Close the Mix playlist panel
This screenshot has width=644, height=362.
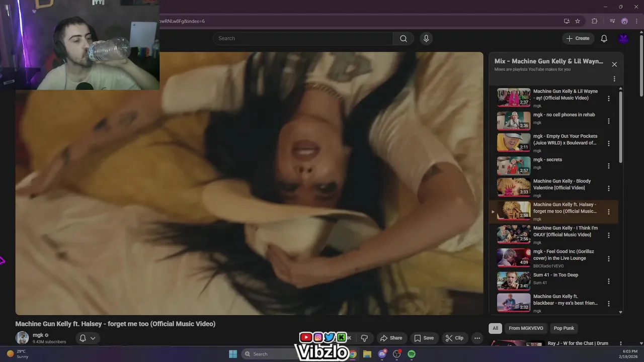click(614, 64)
